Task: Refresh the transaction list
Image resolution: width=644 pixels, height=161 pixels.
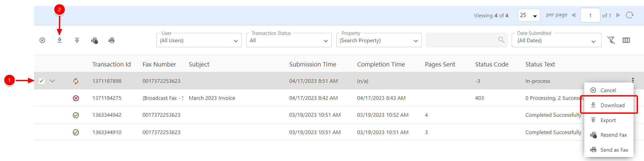Action: (x=630, y=15)
